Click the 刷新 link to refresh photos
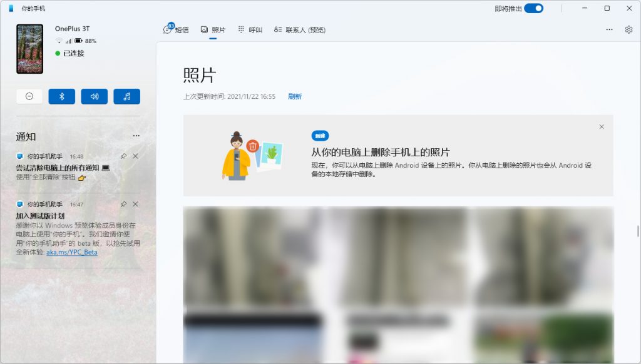 tap(295, 96)
